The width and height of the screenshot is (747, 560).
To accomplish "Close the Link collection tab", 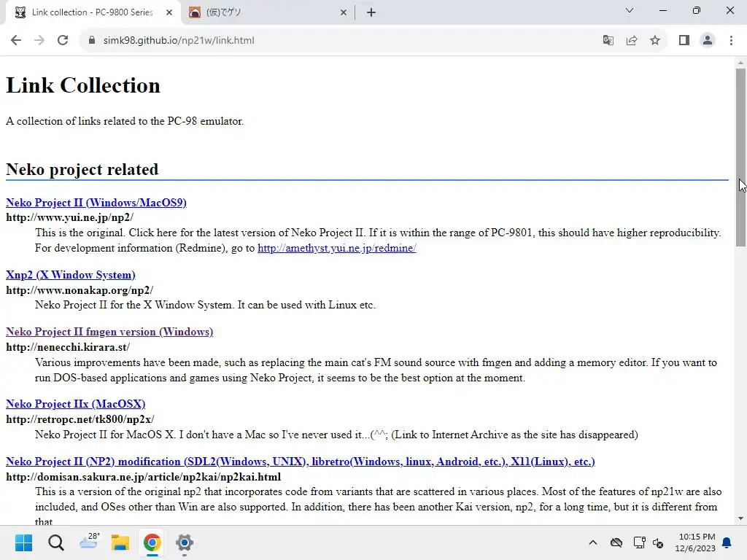I will pyautogui.click(x=169, y=12).
